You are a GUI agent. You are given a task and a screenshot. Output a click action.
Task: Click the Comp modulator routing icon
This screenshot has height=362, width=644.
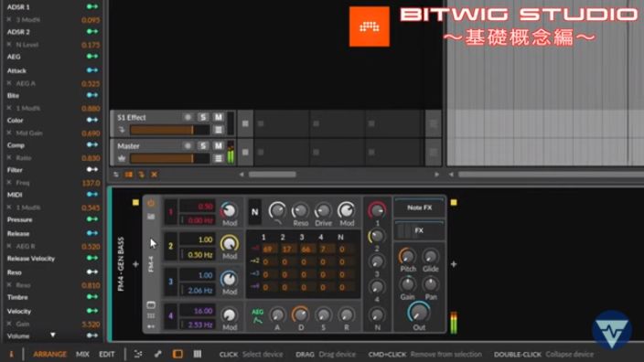tap(92, 144)
